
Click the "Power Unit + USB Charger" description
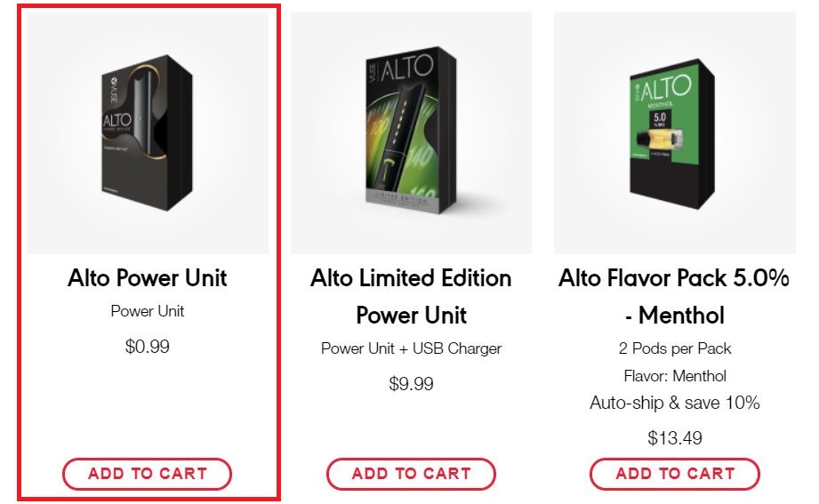pyautogui.click(x=411, y=348)
